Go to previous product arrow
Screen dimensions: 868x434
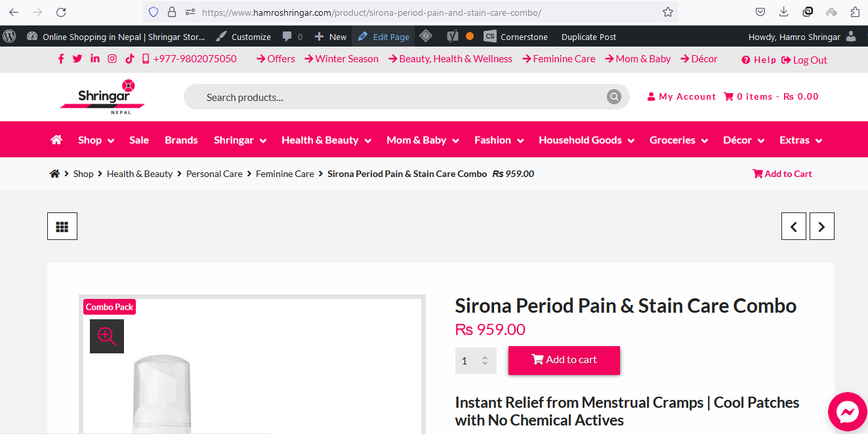[793, 227]
